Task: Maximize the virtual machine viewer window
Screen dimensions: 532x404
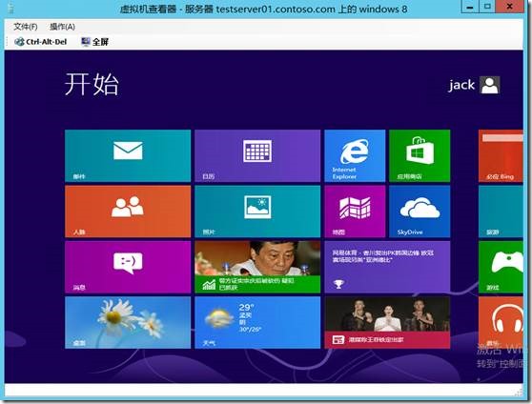Action: [x=487, y=7]
